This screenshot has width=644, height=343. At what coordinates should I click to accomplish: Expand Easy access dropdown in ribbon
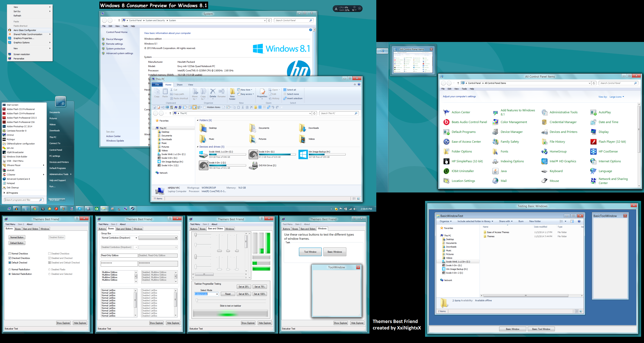(x=246, y=94)
